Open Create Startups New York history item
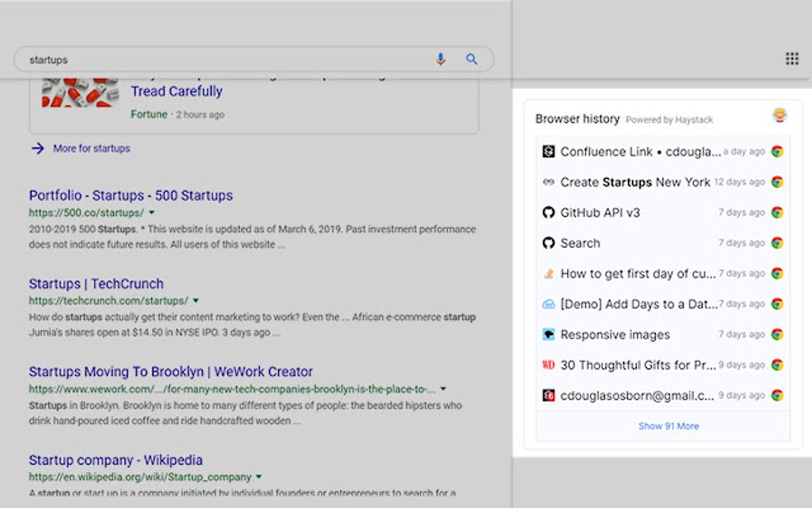This screenshot has height=508, width=812. [x=635, y=182]
